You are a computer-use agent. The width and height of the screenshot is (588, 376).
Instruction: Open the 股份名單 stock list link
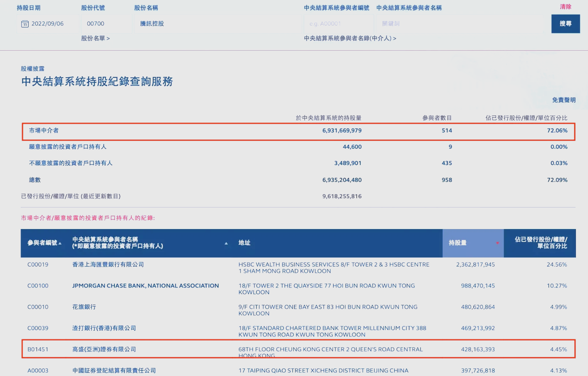[x=95, y=38]
